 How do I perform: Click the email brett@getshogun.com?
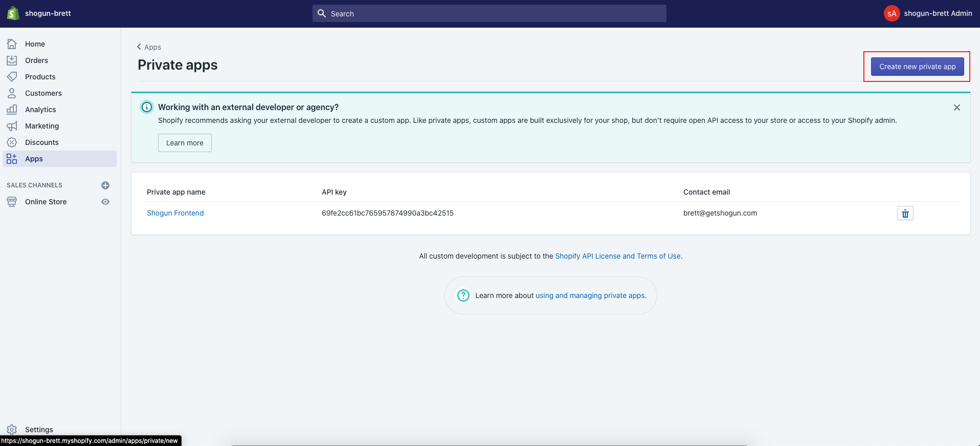coord(720,213)
